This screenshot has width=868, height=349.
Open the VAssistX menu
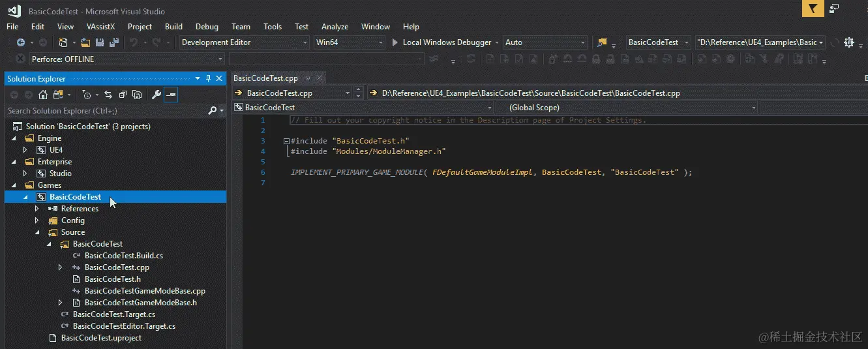click(x=100, y=27)
